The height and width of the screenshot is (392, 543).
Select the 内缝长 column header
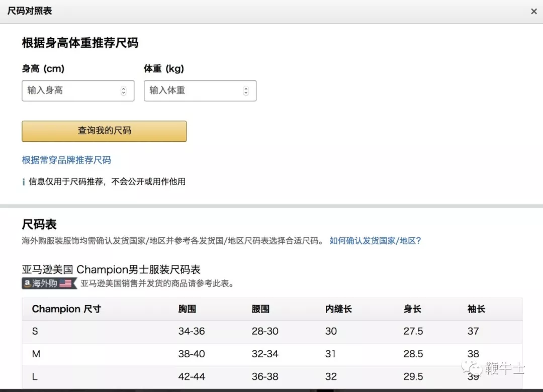pos(338,309)
